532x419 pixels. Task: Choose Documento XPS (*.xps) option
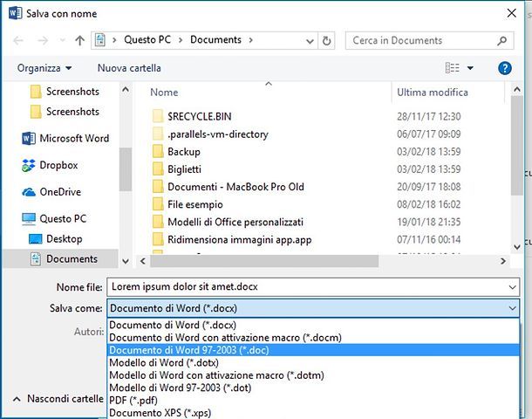click(x=313, y=413)
